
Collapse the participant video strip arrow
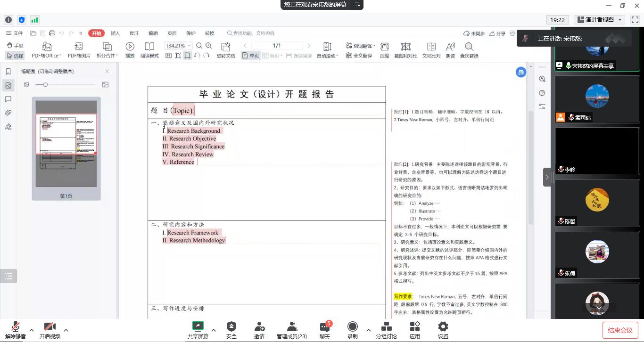[x=547, y=177]
